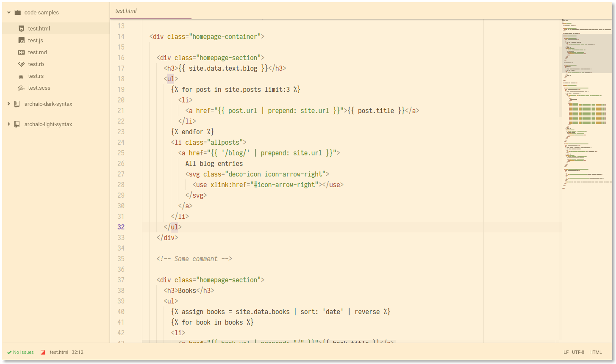Click the repo icon for archaic-dark-syntax
The height and width of the screenshot is (364, 616).
17,104
